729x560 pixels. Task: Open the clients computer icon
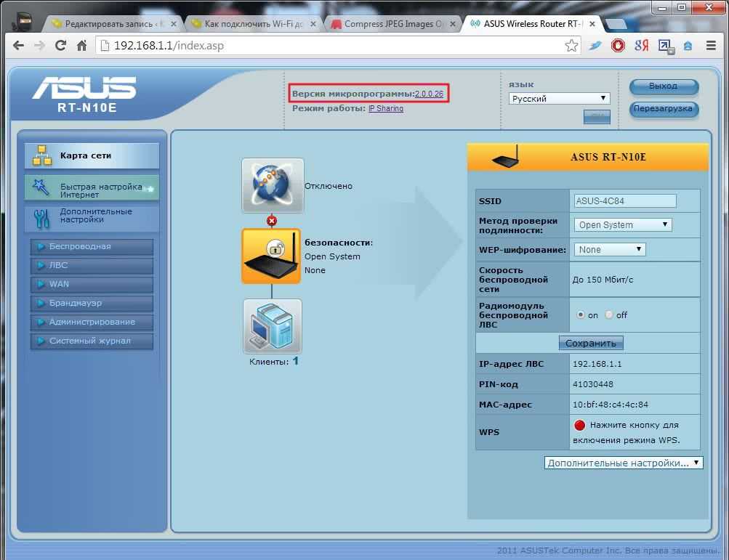[272, 326]
